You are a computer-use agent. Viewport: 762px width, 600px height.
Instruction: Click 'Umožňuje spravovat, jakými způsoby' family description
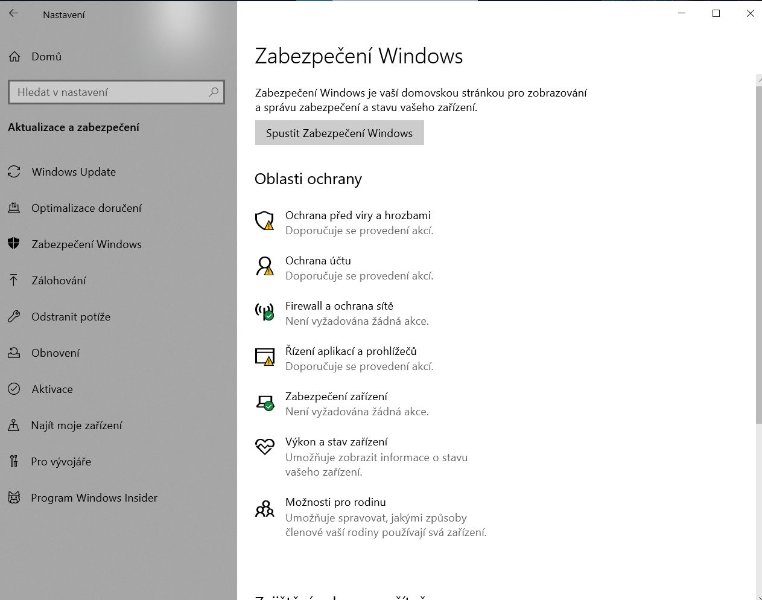click(x=376, y=518)
